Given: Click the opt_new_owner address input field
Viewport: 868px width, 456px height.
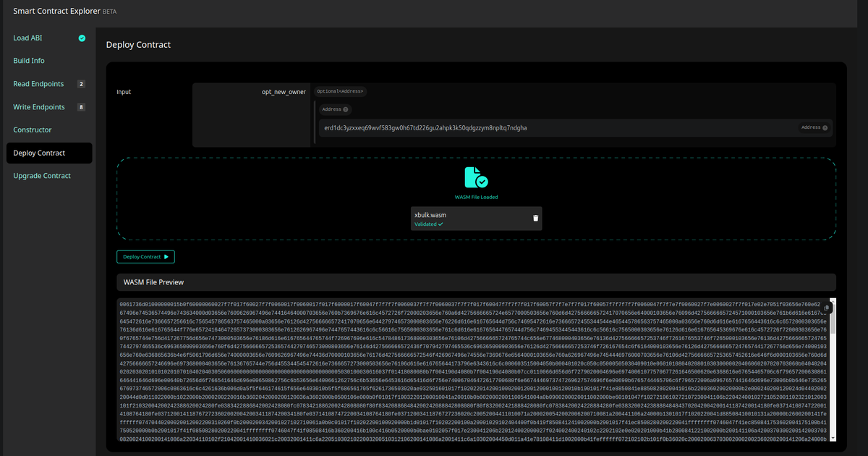Looking at the screenshot, I should click(x=576, y=128).
